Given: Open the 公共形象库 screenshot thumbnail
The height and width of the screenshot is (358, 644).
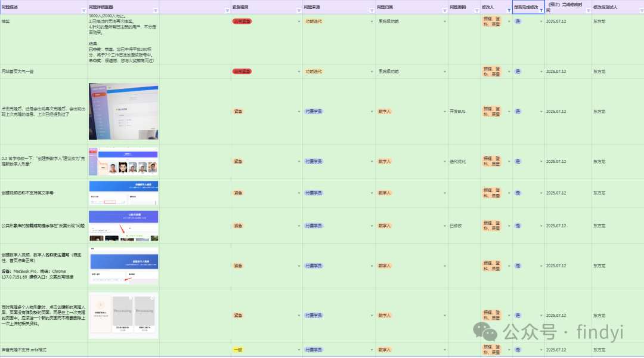Looking at the screenshot, I should click(123, 226).
